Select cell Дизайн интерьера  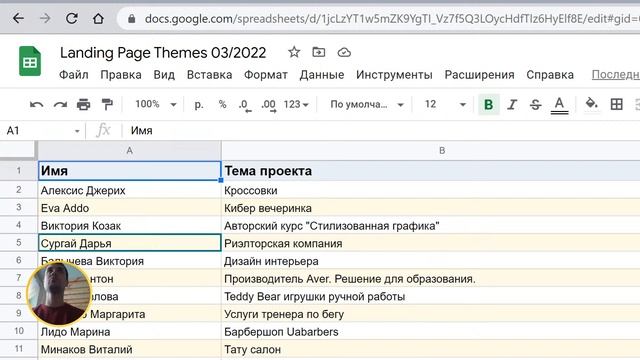pyautogui.click(x=431, y=261)
